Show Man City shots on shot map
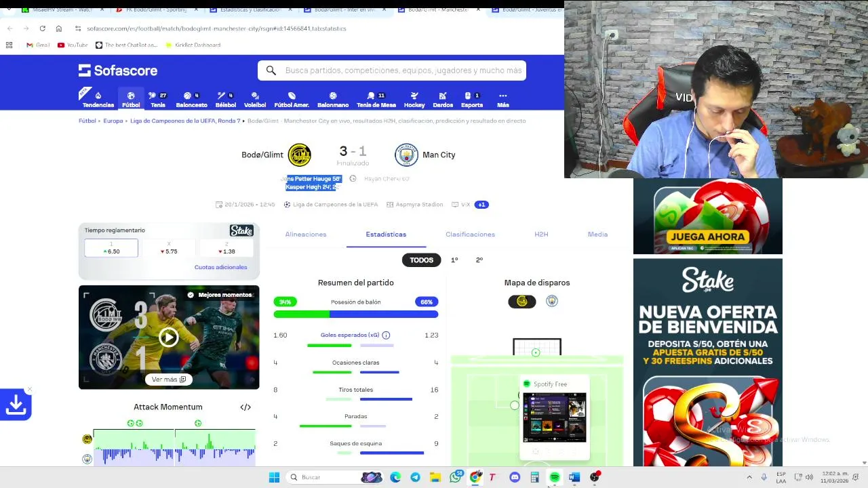 click(552, 302)
